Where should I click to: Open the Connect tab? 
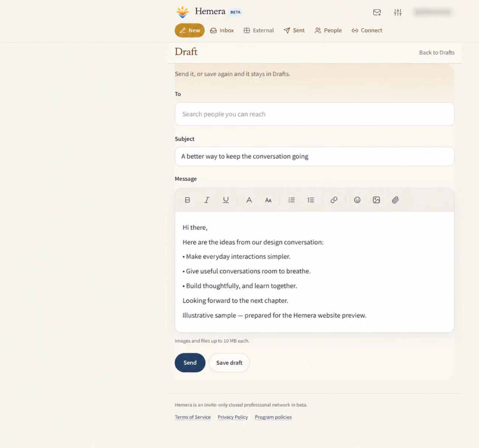tap(367, 30)
